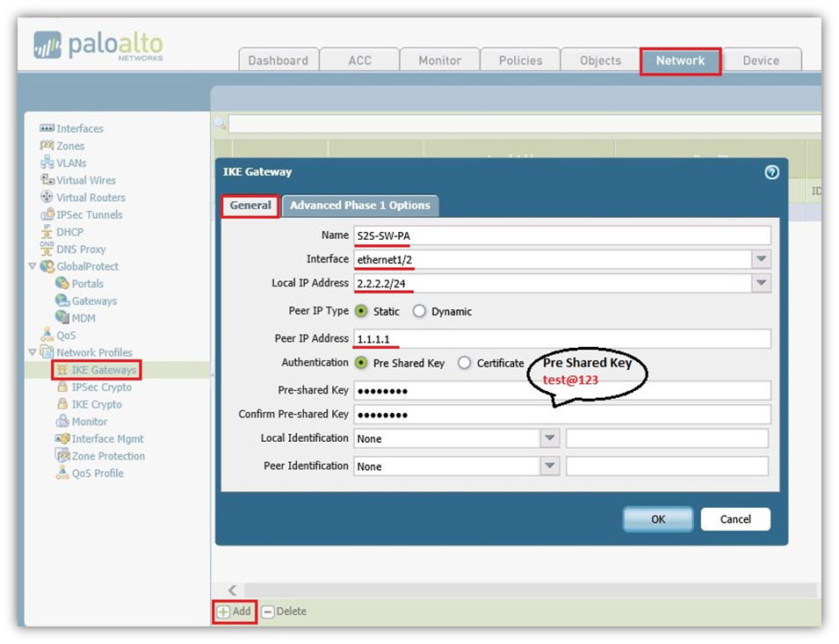Viewport: 839px width, 644px height.
Task: Click the Zones icon in sidebar
Action: [47, 146]
